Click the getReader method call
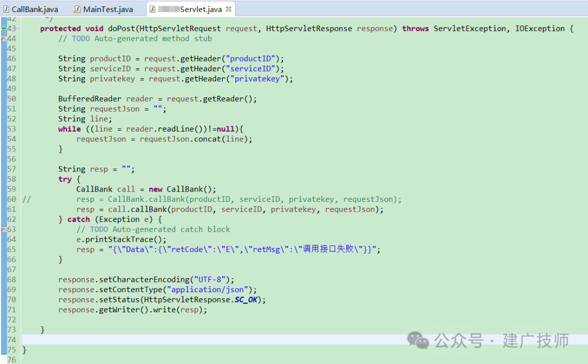This screenshot has height=364, width=588. (x=223, y=98)
